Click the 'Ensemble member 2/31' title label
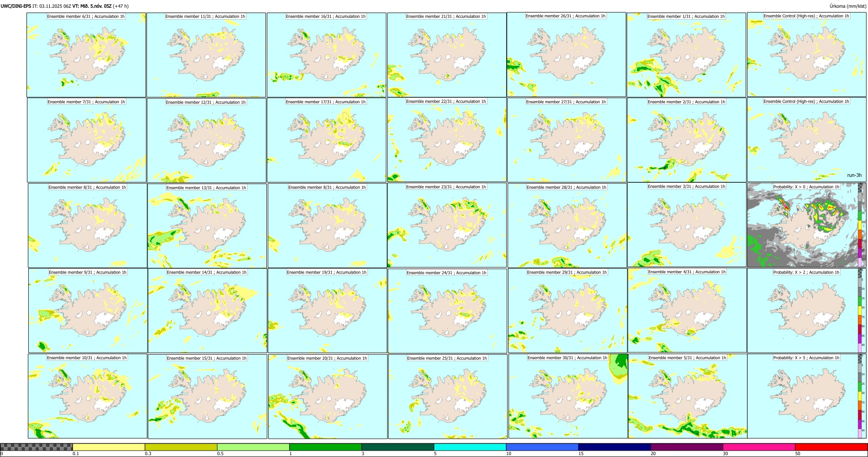The width and height of the screenshot is (868, 457). pos(686,102)
